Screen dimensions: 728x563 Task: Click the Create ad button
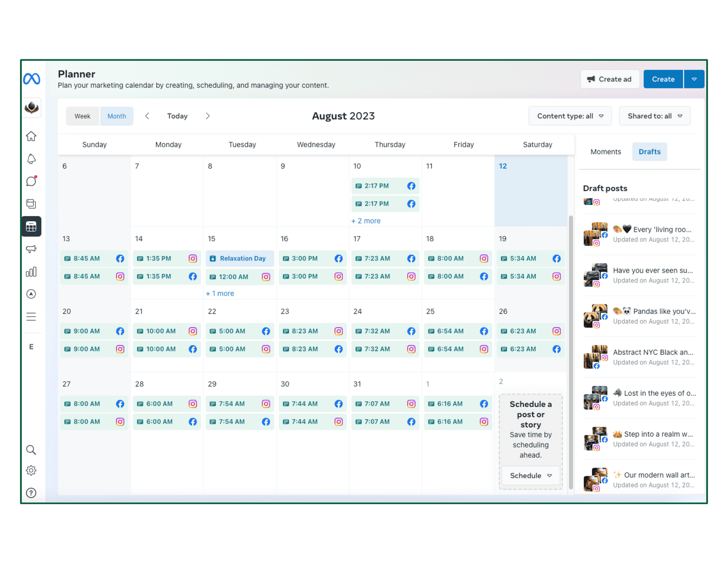[610, 79]
